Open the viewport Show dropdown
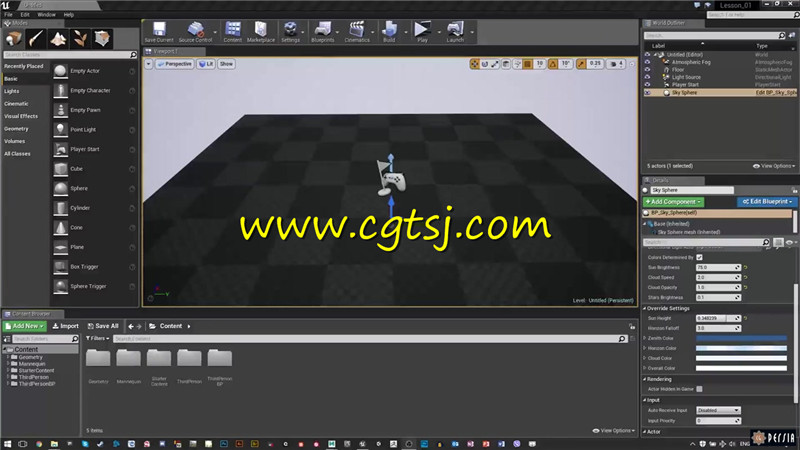The image size is (800, 450). pos(226,64)
